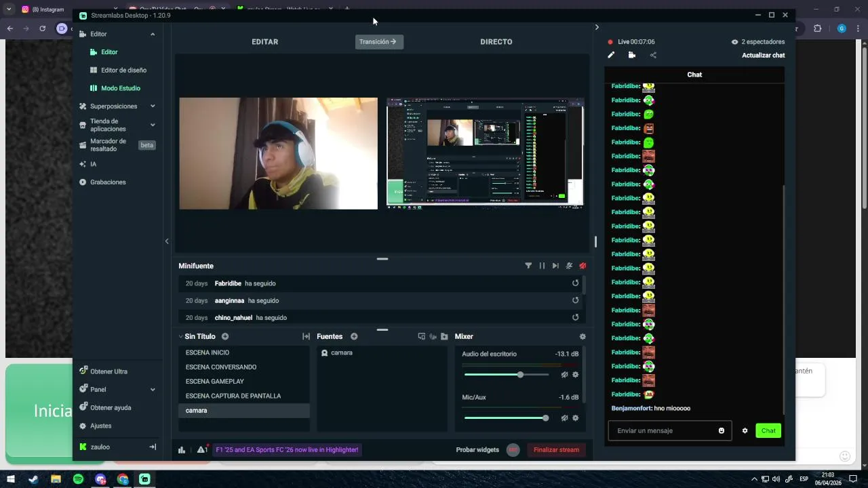Click Mic/Aux volume slider
The width and height of the screenshot is (868, 488).
point(507,418)
